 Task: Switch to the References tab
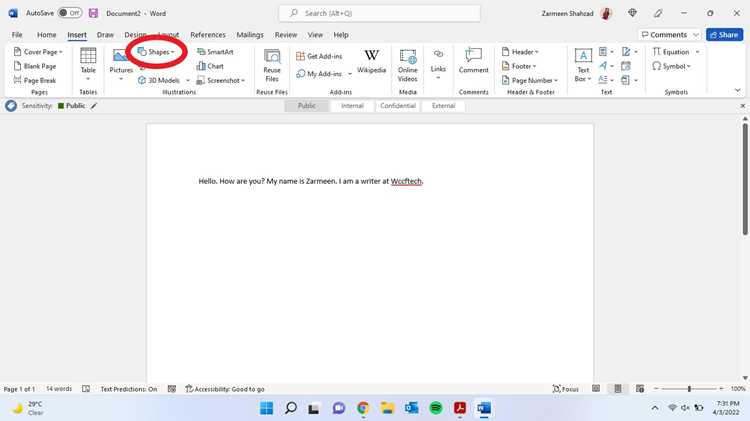click(208, 35)
